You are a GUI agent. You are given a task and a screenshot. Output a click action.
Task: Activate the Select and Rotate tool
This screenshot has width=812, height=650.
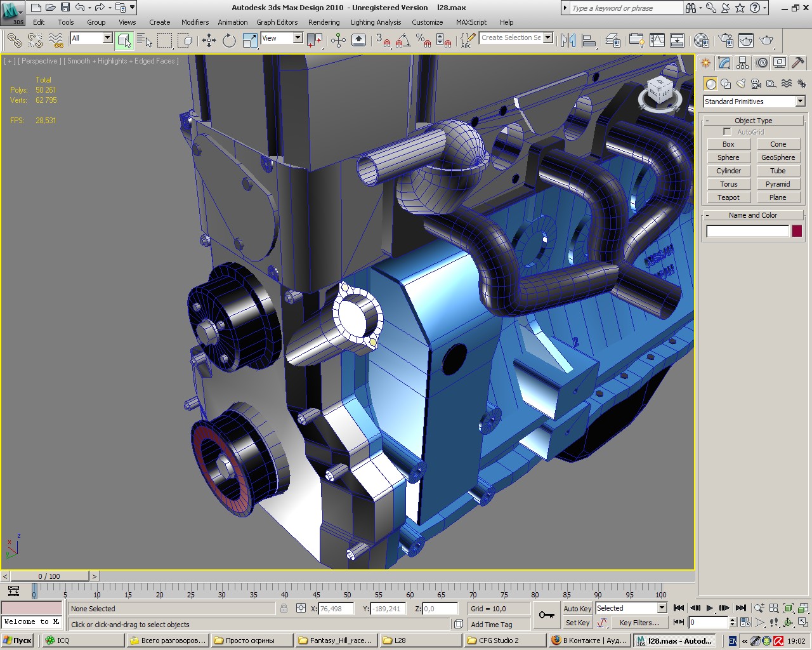pos(229,41)
